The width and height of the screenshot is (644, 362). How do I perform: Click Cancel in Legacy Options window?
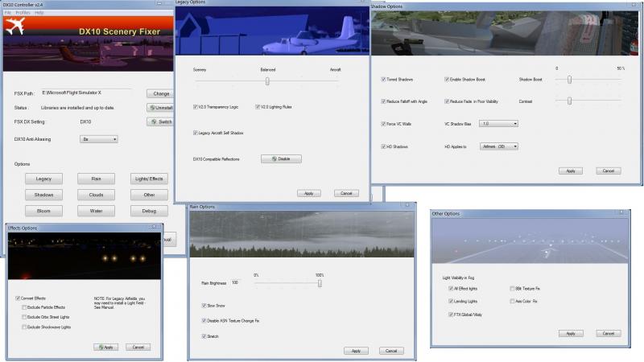pos(346,193)
